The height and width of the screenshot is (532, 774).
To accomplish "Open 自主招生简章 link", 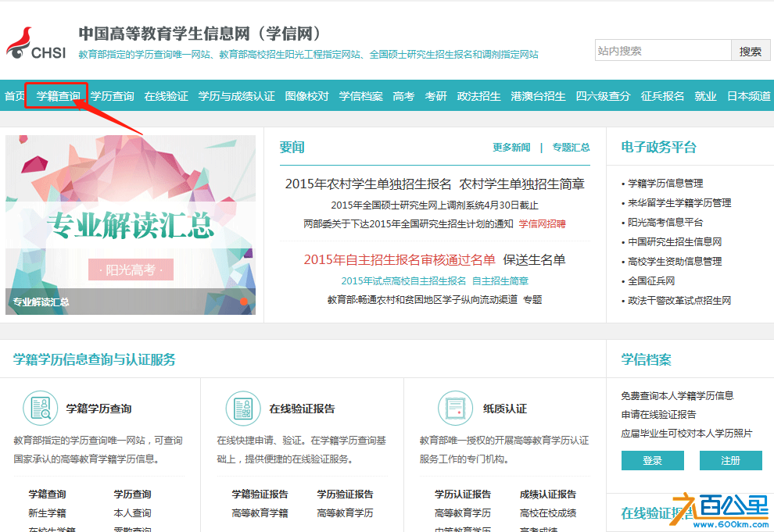I will point(500,281).
